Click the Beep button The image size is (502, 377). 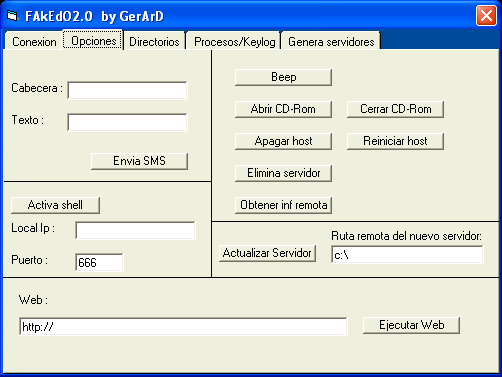pyautogui.click(x=283, y=77)
